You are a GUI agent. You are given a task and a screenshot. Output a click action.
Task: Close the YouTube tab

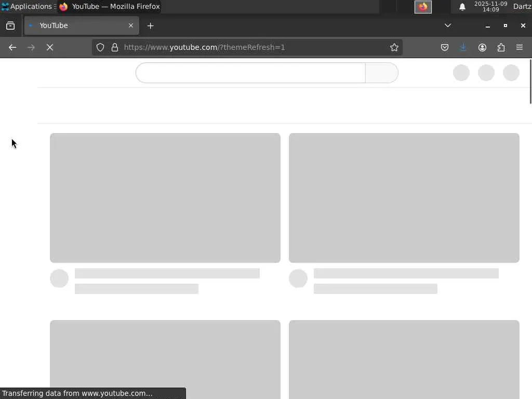tap(131, 26)
